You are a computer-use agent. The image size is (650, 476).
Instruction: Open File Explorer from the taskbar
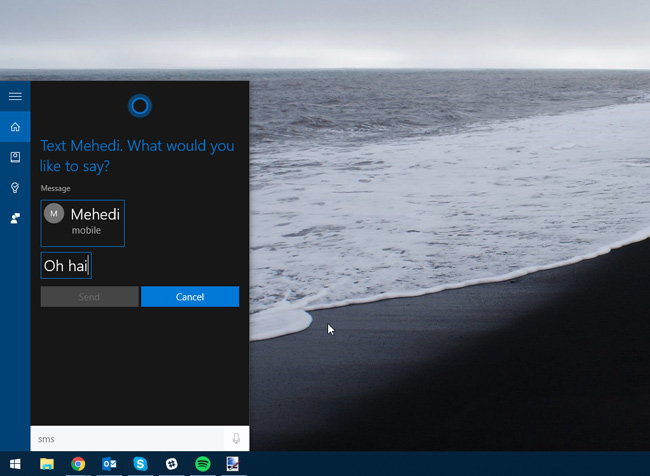click(x=47, y=464)
